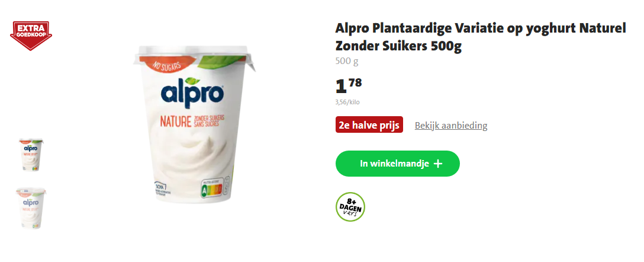This screenshot has width=644, height=262.
Task: Click the 2e halve prijs promotion label
Action: (x=369, y=125)
